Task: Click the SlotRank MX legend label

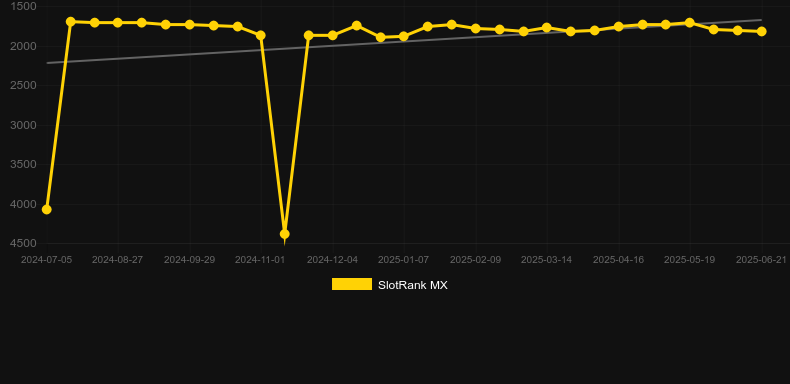Action: (413, 285)
